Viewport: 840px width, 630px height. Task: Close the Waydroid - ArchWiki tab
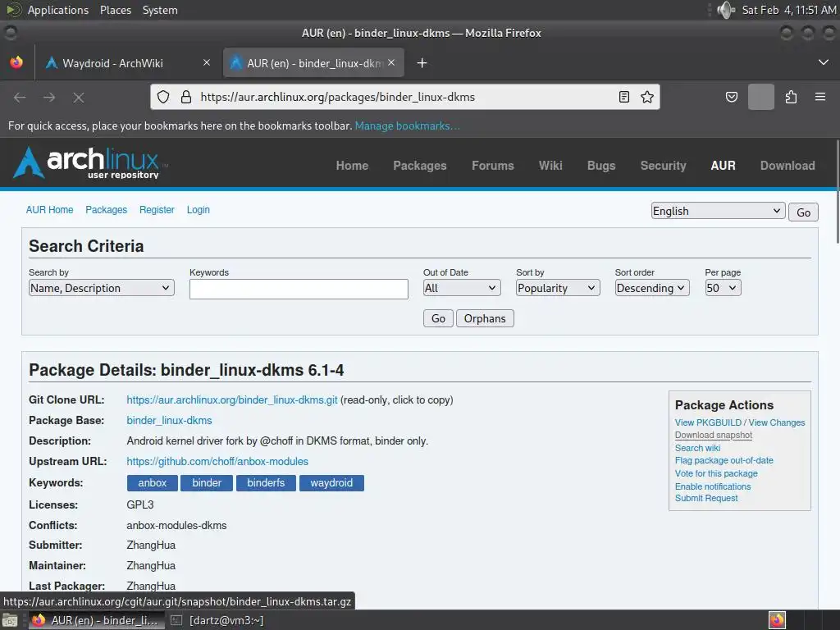tap(206, 62)
